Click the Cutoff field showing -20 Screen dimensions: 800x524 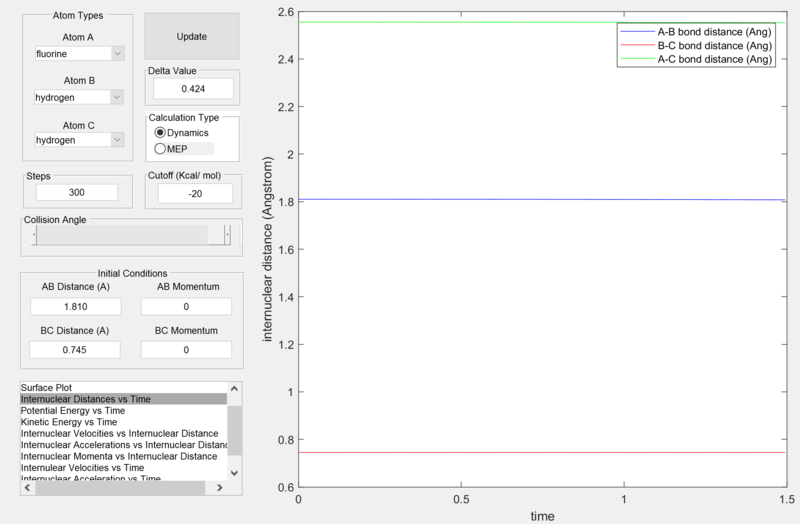point(195,194)
